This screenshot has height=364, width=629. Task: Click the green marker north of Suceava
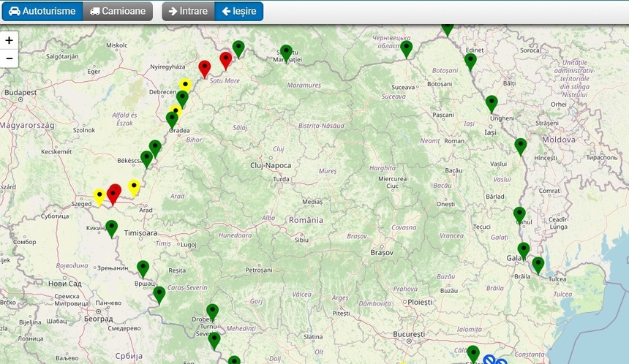[407, 48]
